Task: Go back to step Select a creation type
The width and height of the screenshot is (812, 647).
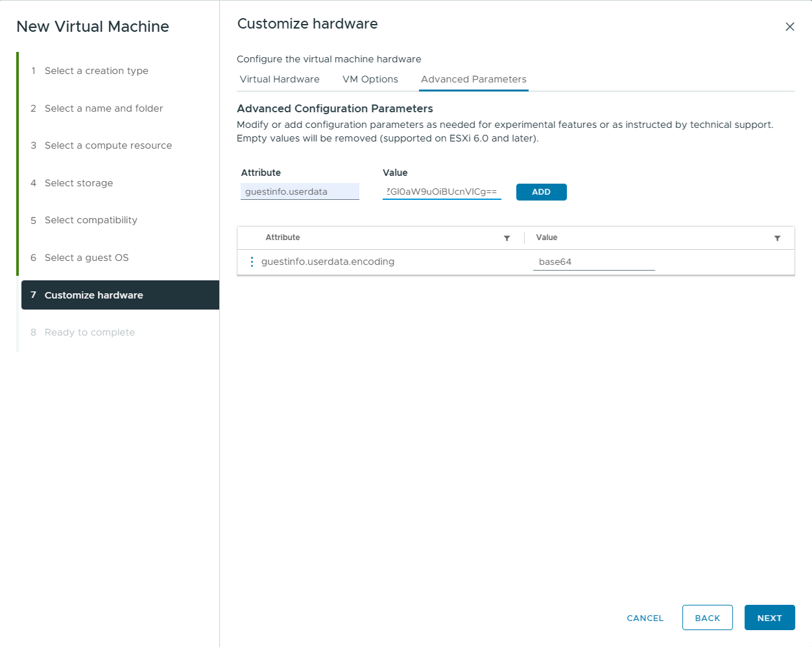Action: [x=97, y=70]
